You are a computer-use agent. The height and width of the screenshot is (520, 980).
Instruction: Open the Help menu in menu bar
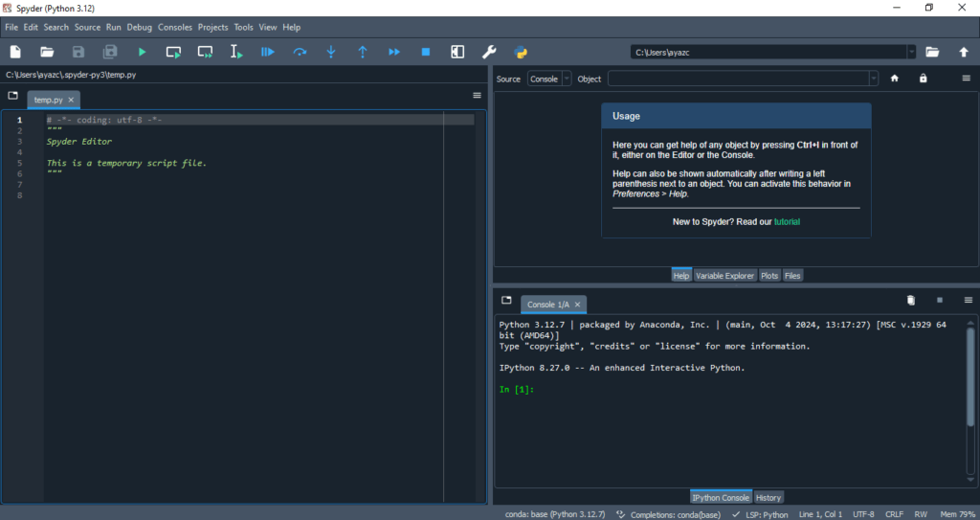coord(291,27)
